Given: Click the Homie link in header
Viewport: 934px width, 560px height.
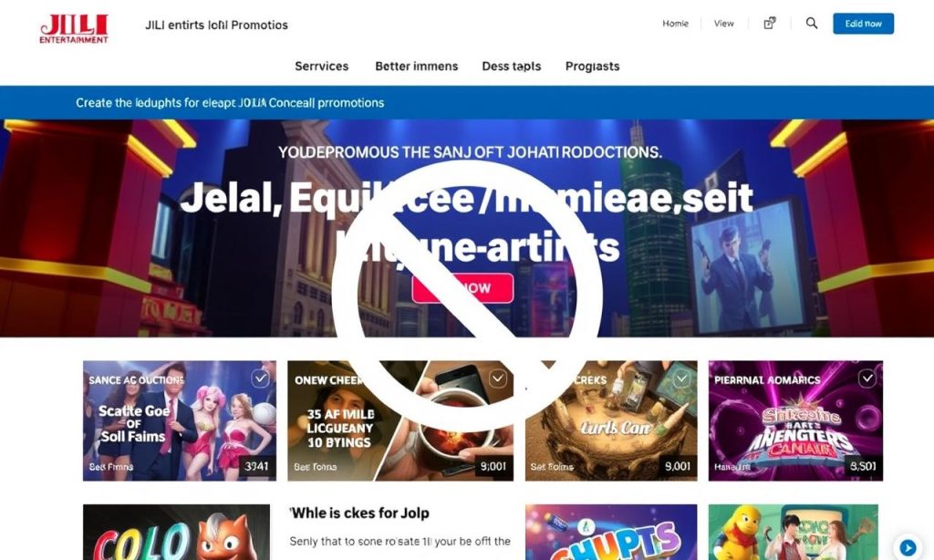Looking at the screenshot, I should [x=676, y=23].
